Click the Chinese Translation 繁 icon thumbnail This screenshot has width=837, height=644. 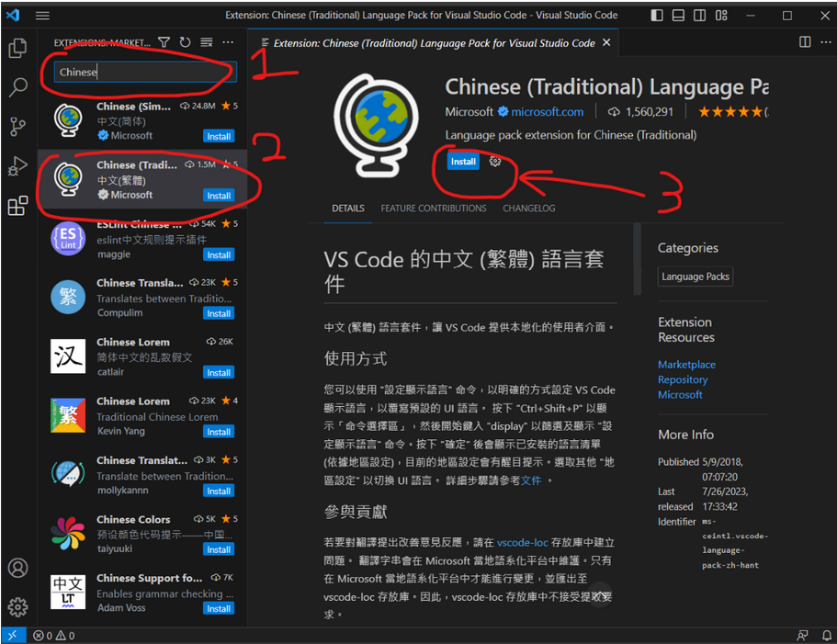[68, 297]
